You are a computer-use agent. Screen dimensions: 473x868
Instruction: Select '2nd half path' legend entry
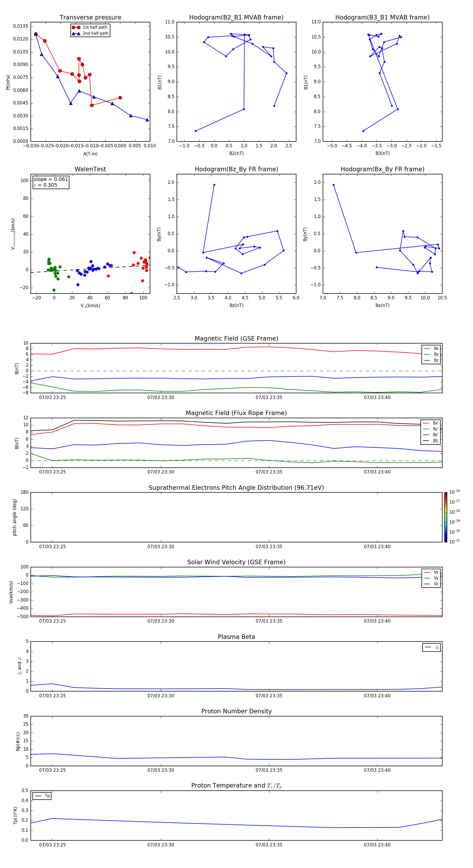point(90,33)
